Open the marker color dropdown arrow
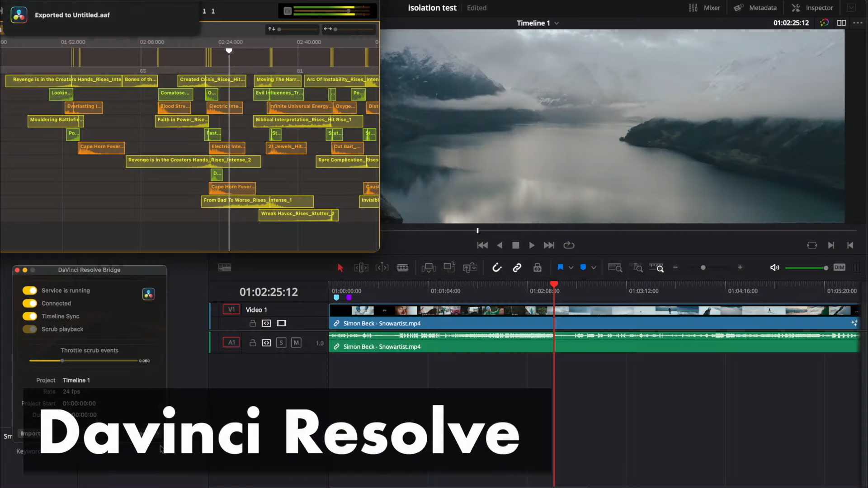The image size is (868, 488). coord(594,268)
